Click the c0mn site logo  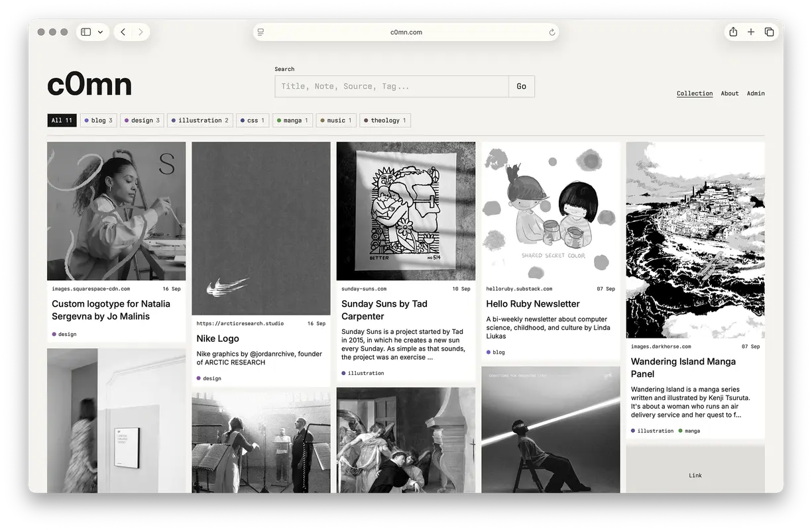[89, 85]
